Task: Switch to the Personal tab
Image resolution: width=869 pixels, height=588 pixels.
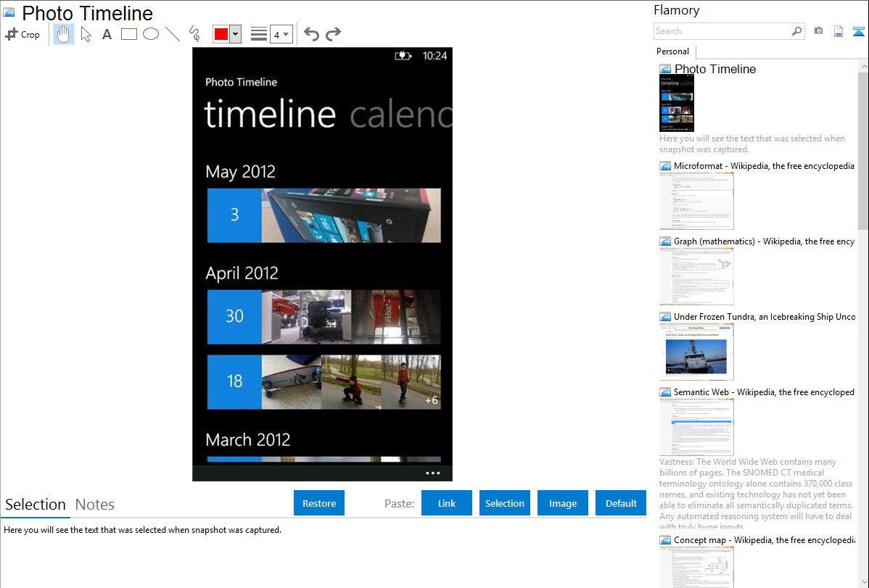Action: [x=673, y=51]
